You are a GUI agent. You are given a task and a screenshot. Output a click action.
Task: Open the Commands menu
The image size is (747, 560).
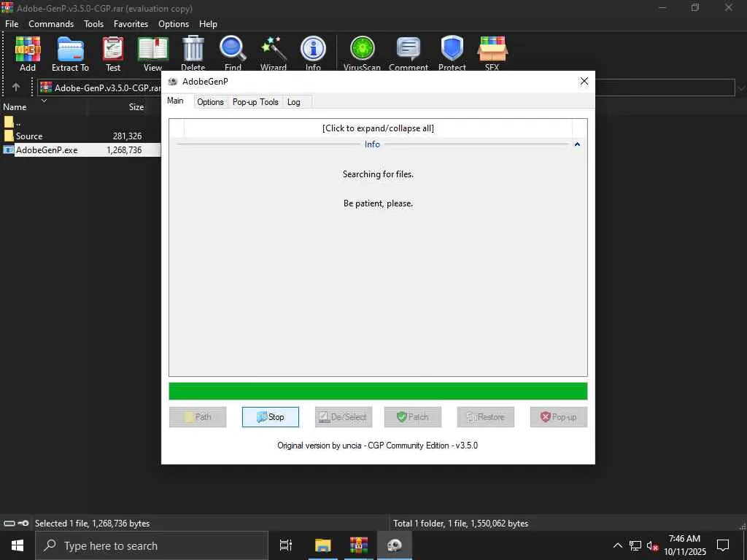[x=51, y=24]
